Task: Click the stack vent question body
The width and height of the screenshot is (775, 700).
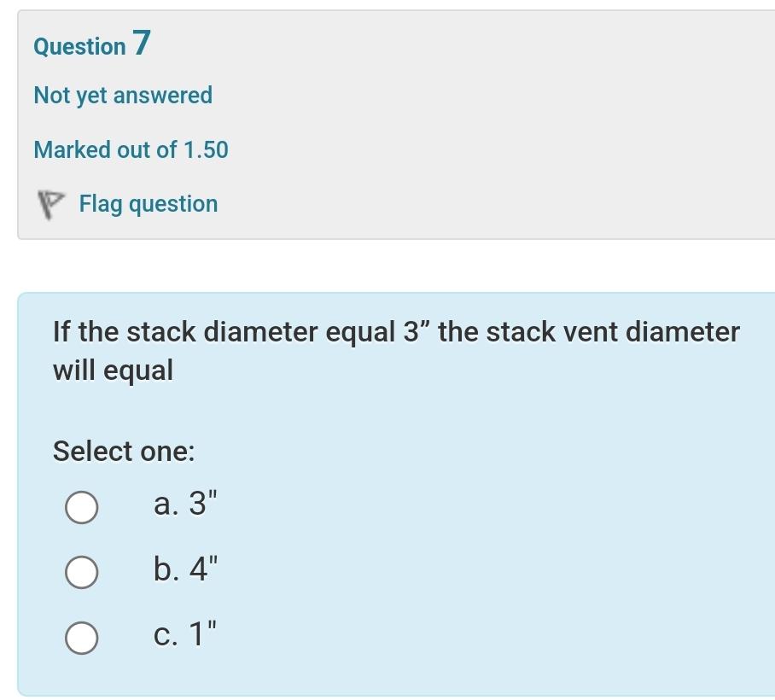Action: (x=394, y=350)
